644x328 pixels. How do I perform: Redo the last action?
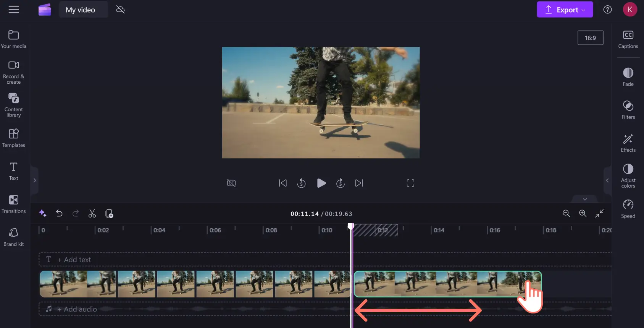76,213
